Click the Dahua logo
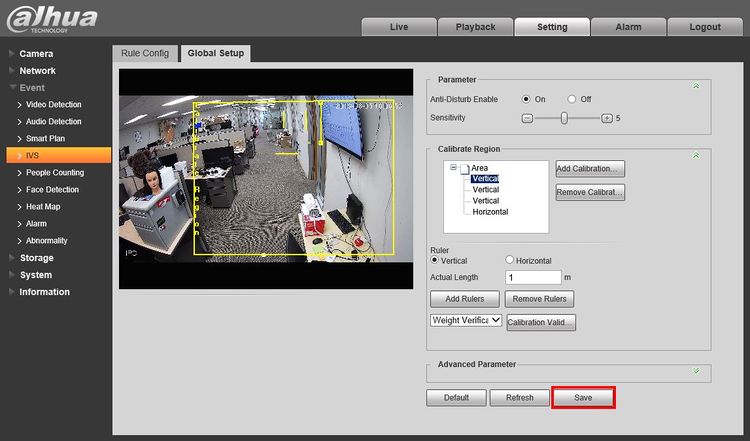Viewport: 750px width, 441px height. pos(51,19)
